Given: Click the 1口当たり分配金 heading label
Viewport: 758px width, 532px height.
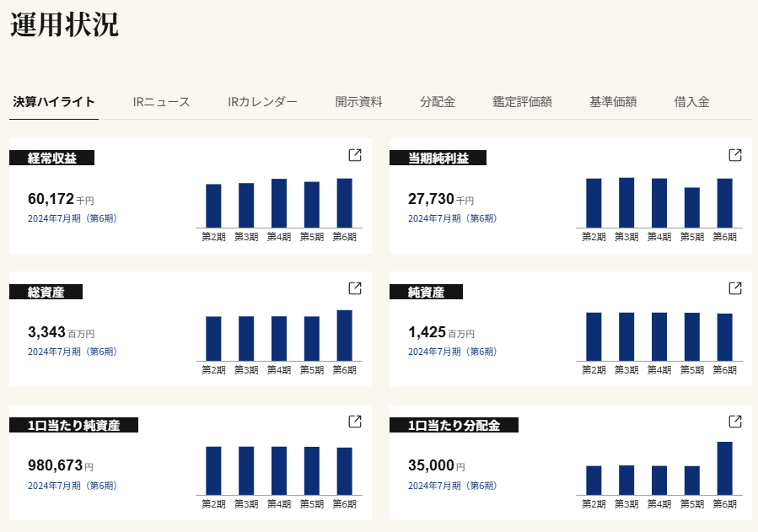Looking at the screenshot, I should coord(454,425).
